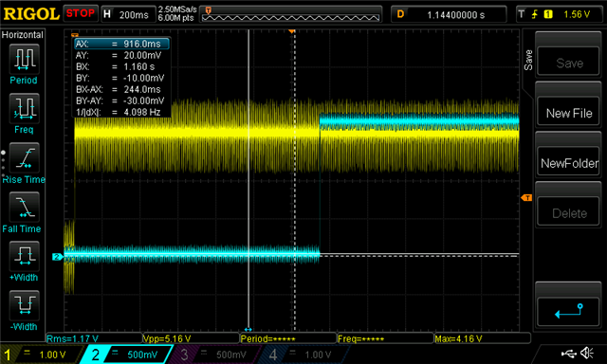The image size is (607, 364).
Task: Open the Save side tab
Action: (x=528, y=60)
